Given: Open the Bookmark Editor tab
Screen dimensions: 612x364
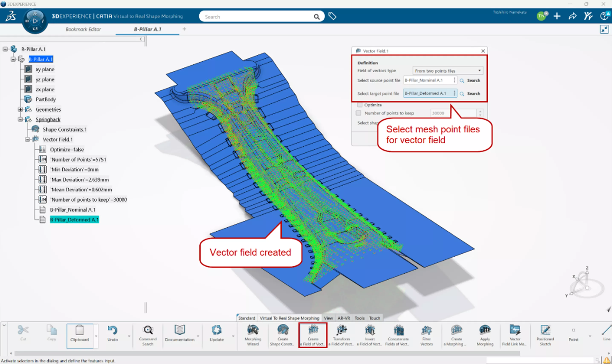Looking at the screenshot, I should coord(83,29).
